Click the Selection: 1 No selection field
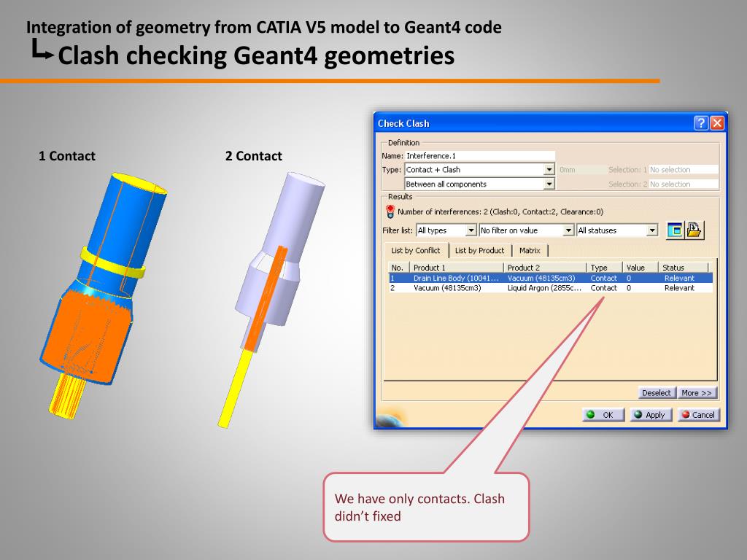This screenshot has width=747, height=560. tap(683, 169)
